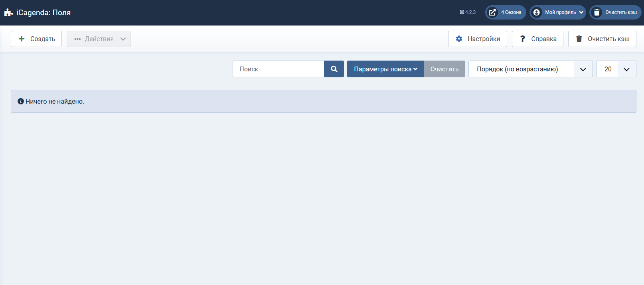The height and width of the screenshot is (285, 644).
Task: Open the 20 items-per-page dropdown
Action: pos(616,69)
